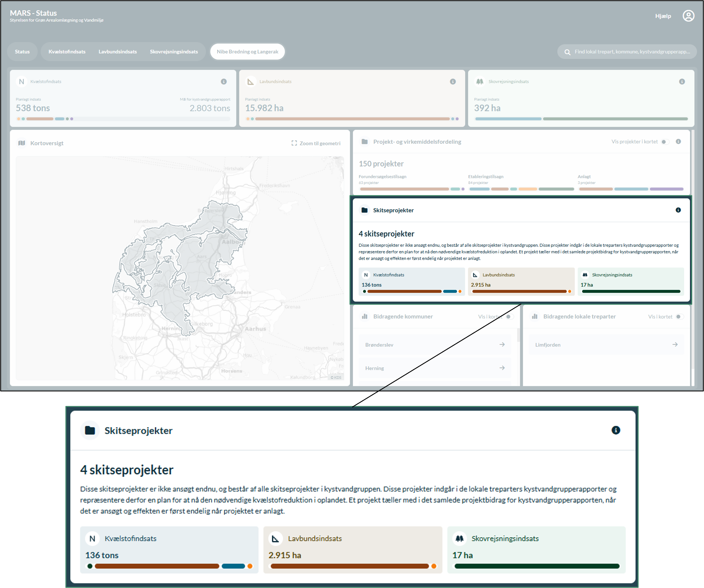The height and width of the screenshot is (588, 704).
Task: Click the 538 tons planned value
Action: pos(33,108)
